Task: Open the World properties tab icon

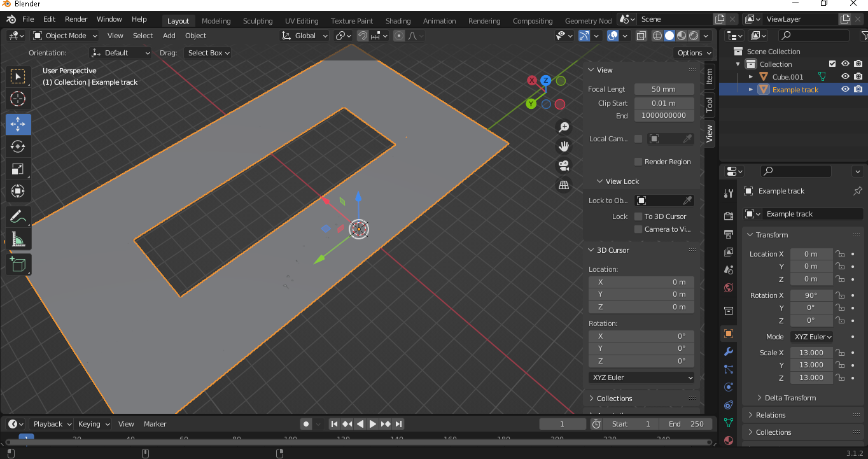Action: (x=729, y=288)
